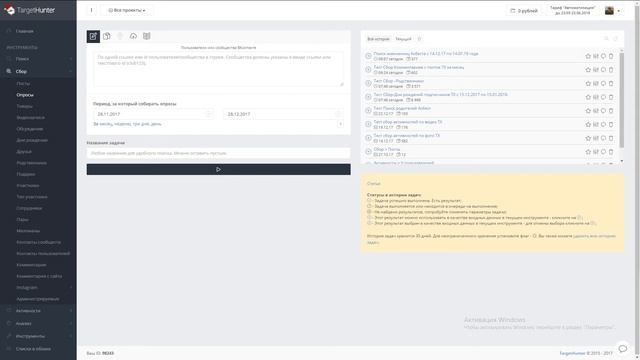Star the 'Сбор > Посты' task as favorite
The height and width of the screenshot is (360, 640).
[x=588, y=152]
